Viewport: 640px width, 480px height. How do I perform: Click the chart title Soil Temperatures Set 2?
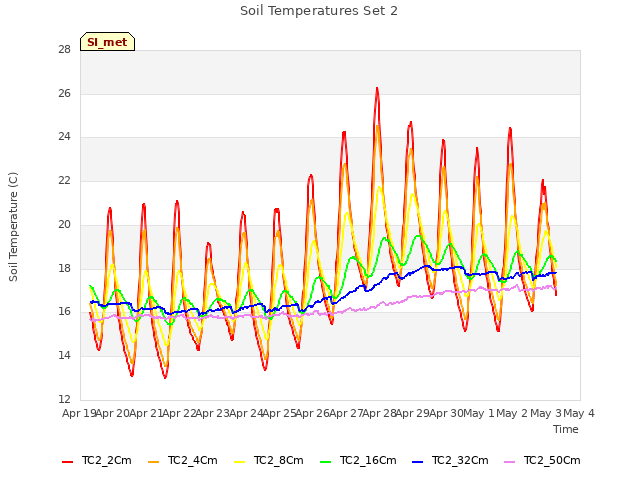[x=319, y=11]
